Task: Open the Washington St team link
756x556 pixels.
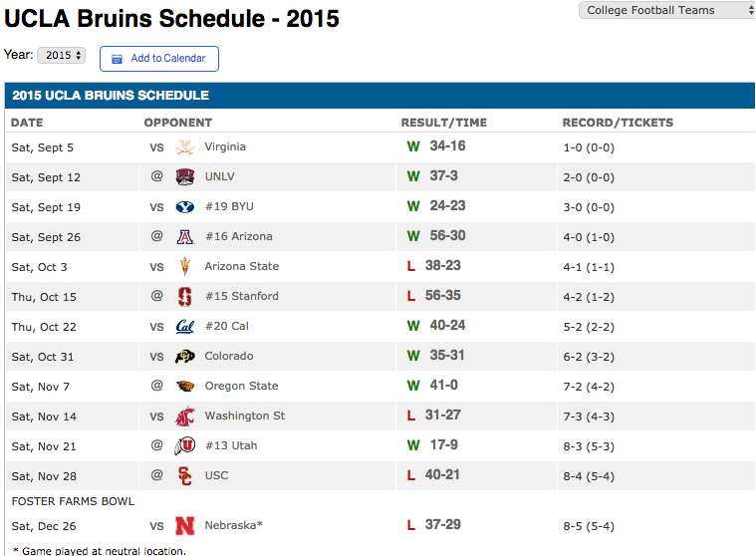Action: [245, 416]
